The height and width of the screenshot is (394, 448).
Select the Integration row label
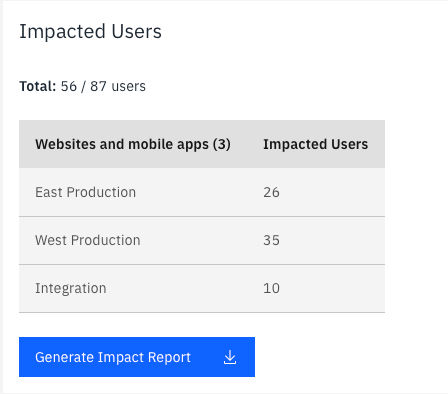[71, 288]
